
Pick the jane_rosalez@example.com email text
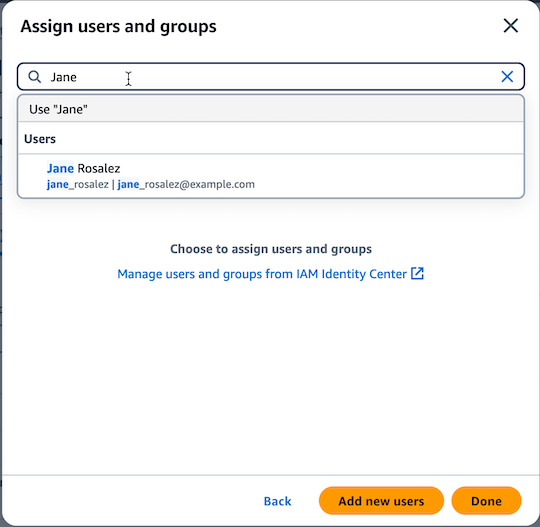click(186, 185)
